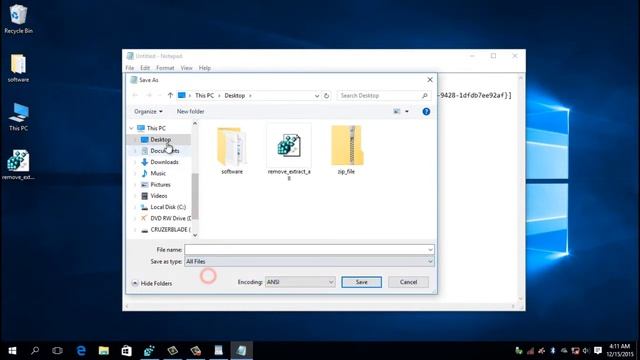Open the Windows Start menu
The width and height of the screenshot is (640, 360).
coord(12,351)
